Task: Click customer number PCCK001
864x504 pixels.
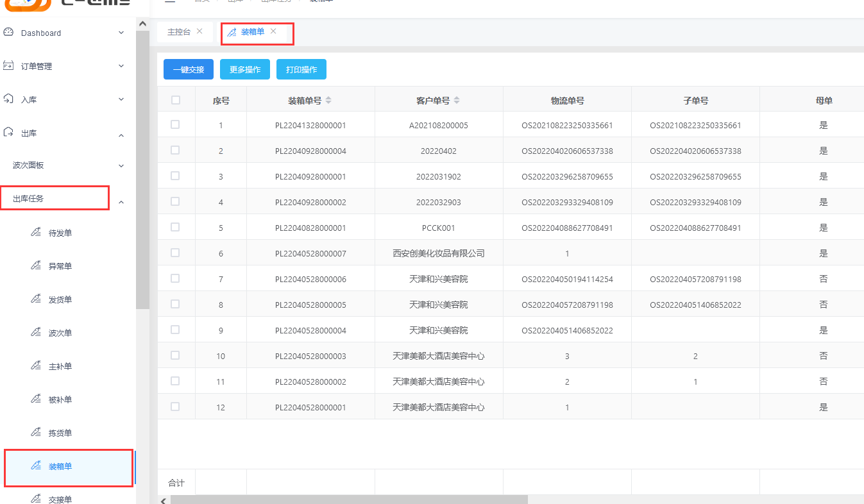Action: click(x=439, y=228)
